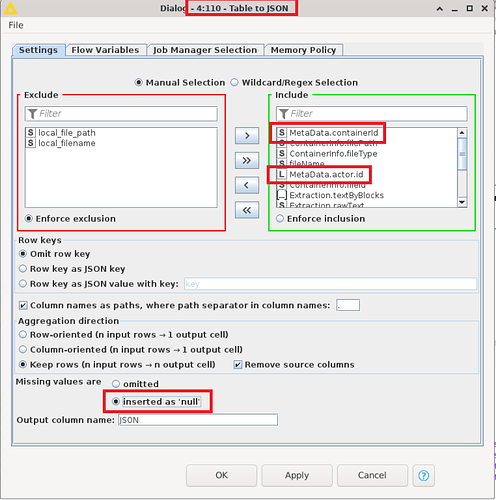
Task: Click the Apply button
Action: click(x=297, y=475)
